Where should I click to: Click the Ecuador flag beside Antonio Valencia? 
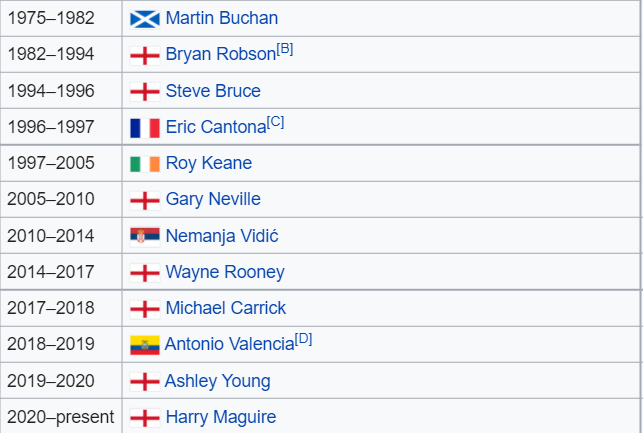[x=145, y=345]
